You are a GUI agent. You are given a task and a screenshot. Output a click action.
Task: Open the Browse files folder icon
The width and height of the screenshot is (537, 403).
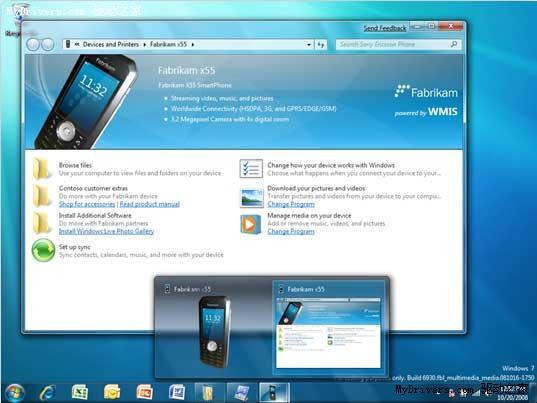coord(42,169)
